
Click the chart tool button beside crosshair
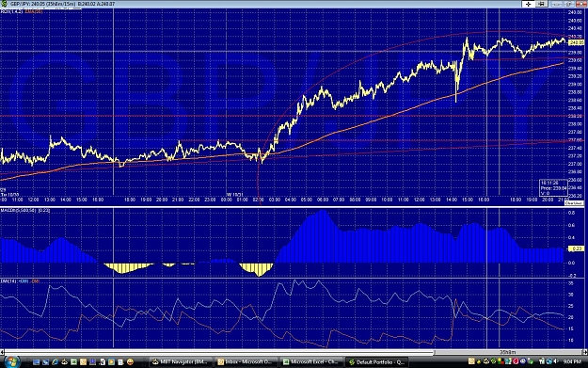(x=541, y=4)
